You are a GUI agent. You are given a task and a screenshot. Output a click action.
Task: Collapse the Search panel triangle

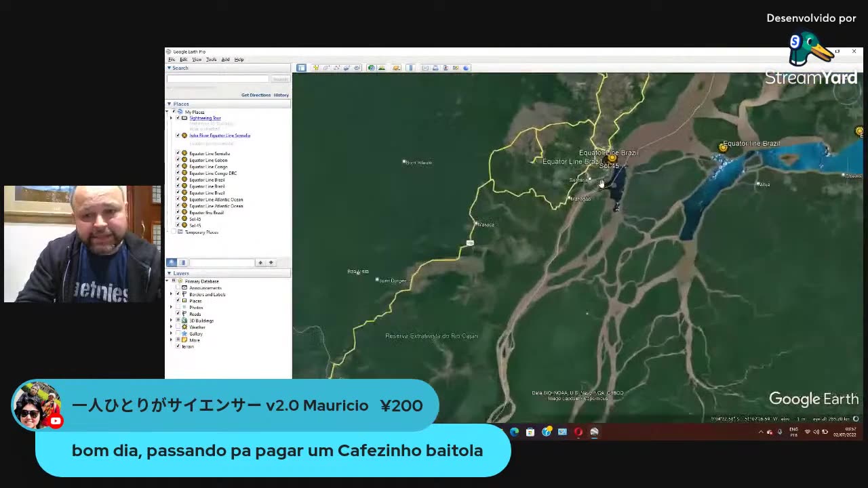(x=170, y=68)
